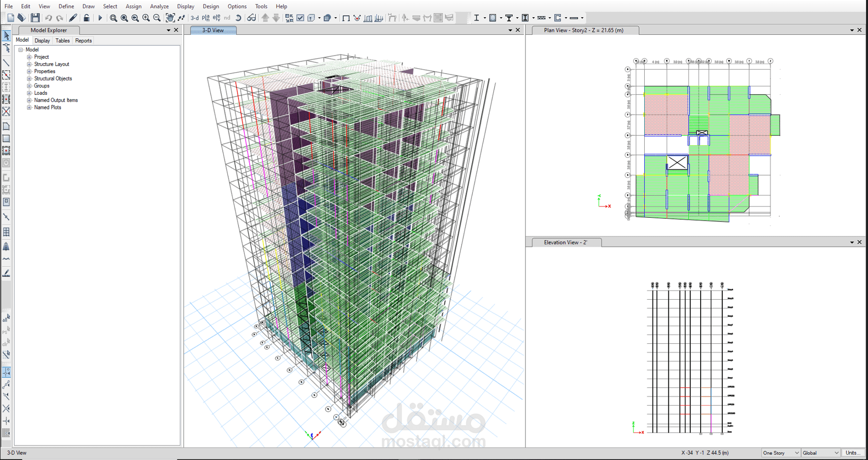Select the Named Output Items tree row
Viewport: 868px width, 460px height.
[x=56, y=100]
